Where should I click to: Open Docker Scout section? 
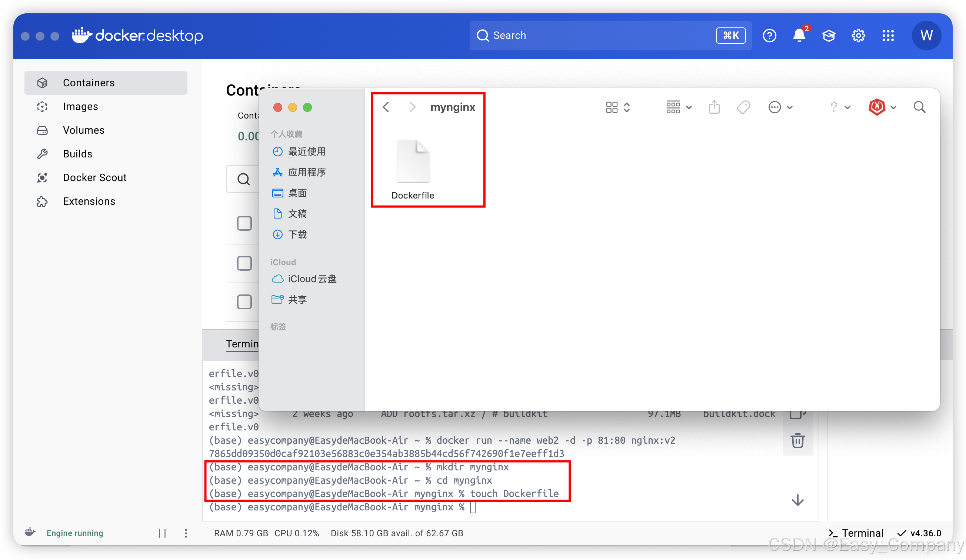[x=95, y=177]
